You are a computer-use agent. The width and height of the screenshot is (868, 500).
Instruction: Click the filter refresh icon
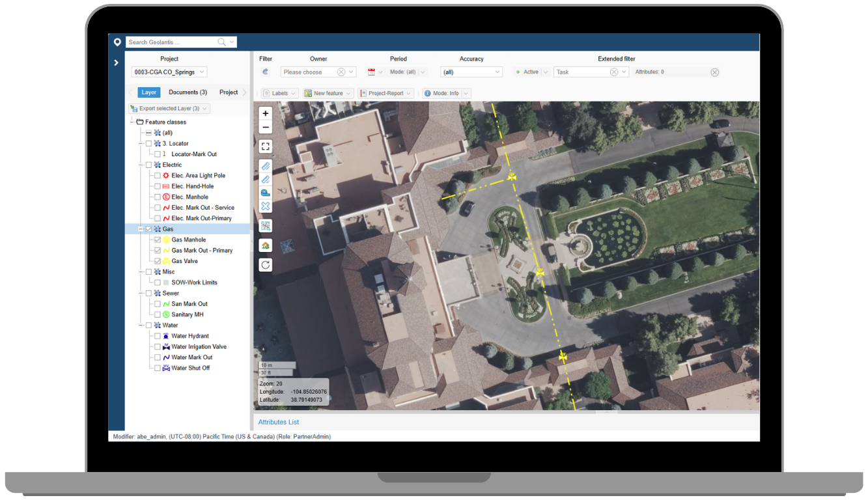(x=265, y=72)
